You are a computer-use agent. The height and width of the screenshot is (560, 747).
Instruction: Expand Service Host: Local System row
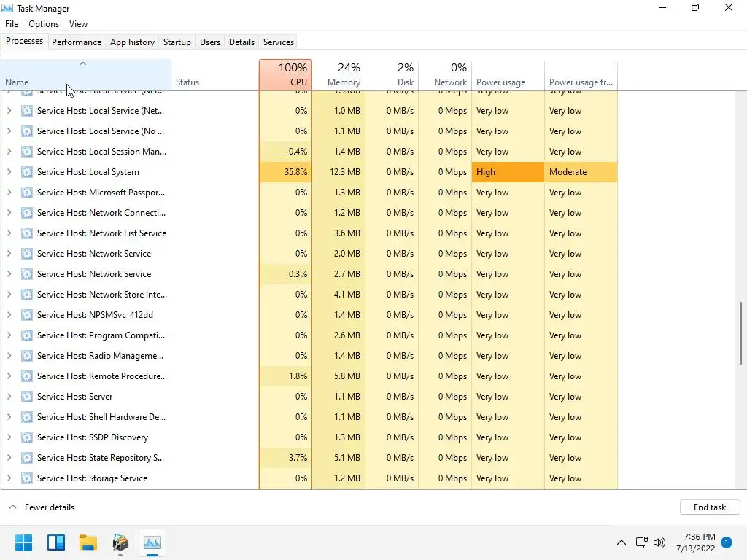(9, 172)
